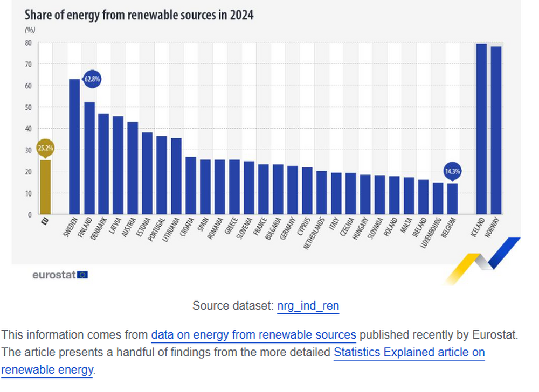The width and height of the screenshot is (539, 392).
Task: Open the Statistics Explained article link
Action: [x=409, y=352]
